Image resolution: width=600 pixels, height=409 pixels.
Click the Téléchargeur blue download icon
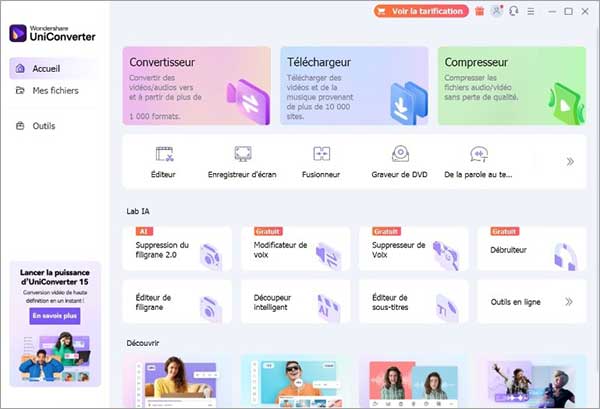point(409,103)
